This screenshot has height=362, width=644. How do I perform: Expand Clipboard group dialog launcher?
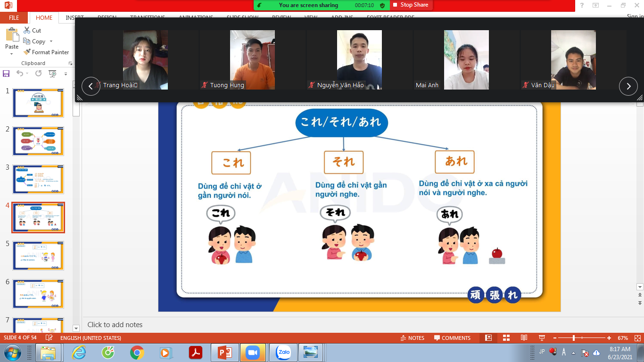click(x=71, y=63)
